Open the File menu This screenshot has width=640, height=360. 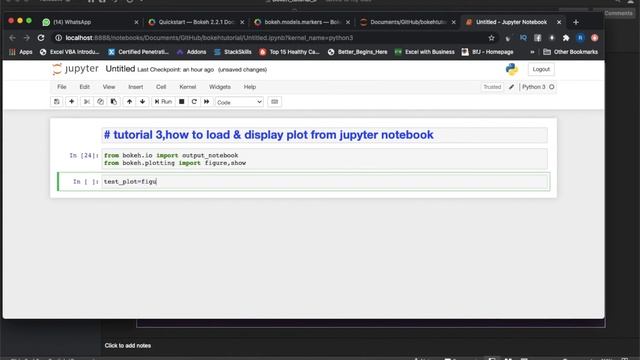tap(62, 87)
